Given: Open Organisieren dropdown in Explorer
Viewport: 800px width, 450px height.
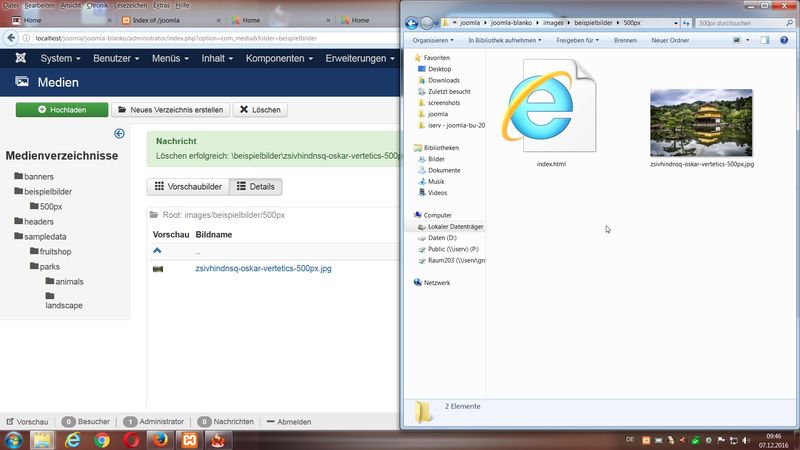Looking at the screenshot, I should click(433, 40).
